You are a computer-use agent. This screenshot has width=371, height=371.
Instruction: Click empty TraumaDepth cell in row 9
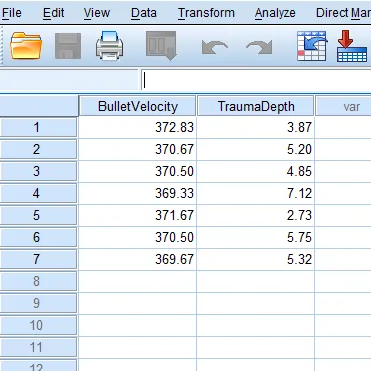[x=256, y=303]
